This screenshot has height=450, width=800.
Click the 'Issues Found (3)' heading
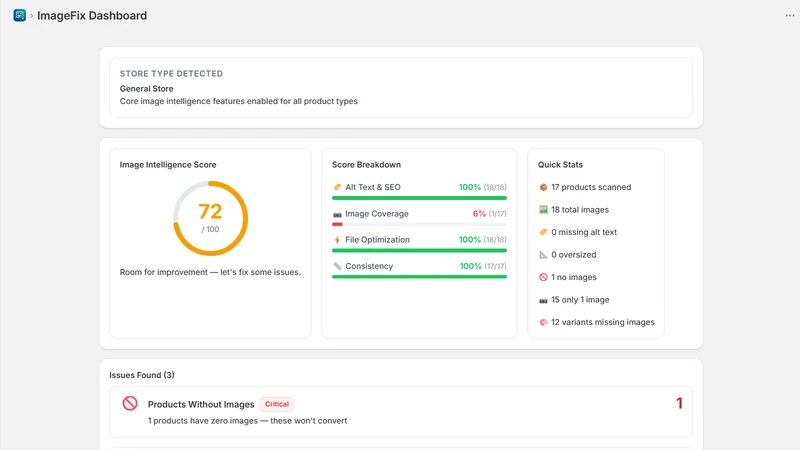[x=142, y=375]
